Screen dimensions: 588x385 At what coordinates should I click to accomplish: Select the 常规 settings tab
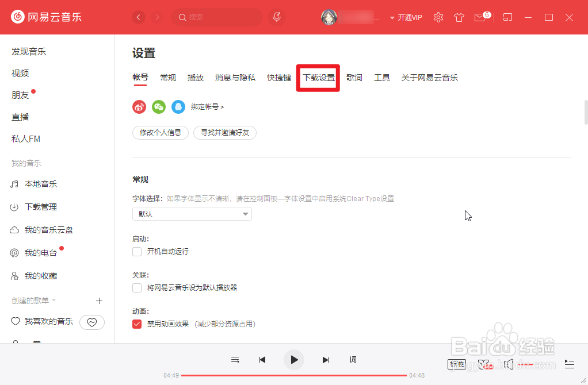click(168, 78)
